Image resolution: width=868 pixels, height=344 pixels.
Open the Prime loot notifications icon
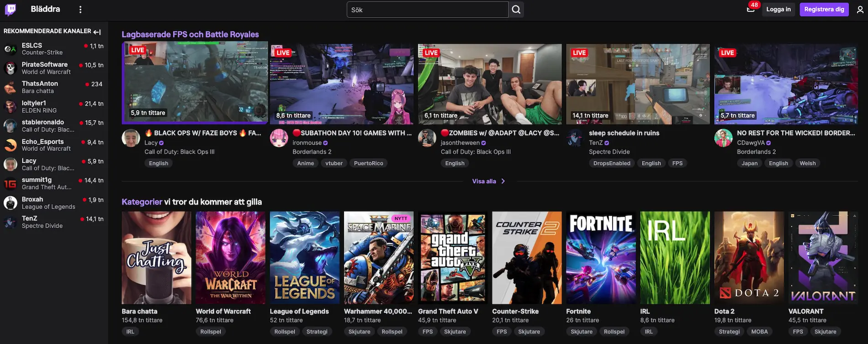[x=751, y=9]
